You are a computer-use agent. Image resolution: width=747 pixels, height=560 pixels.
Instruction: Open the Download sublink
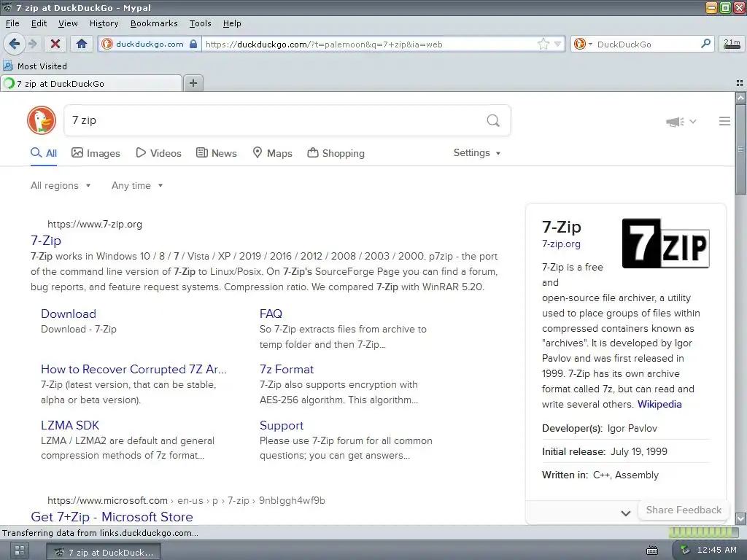click(69, 314)
